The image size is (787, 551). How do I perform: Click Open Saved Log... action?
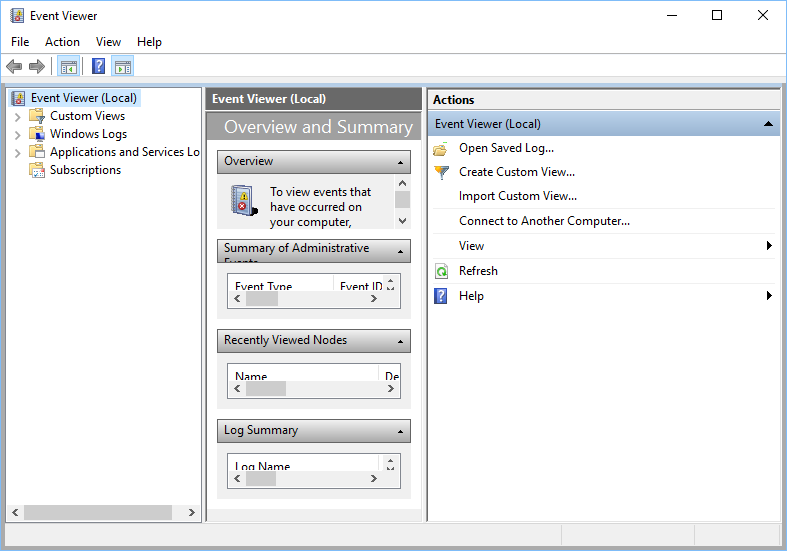506,148
